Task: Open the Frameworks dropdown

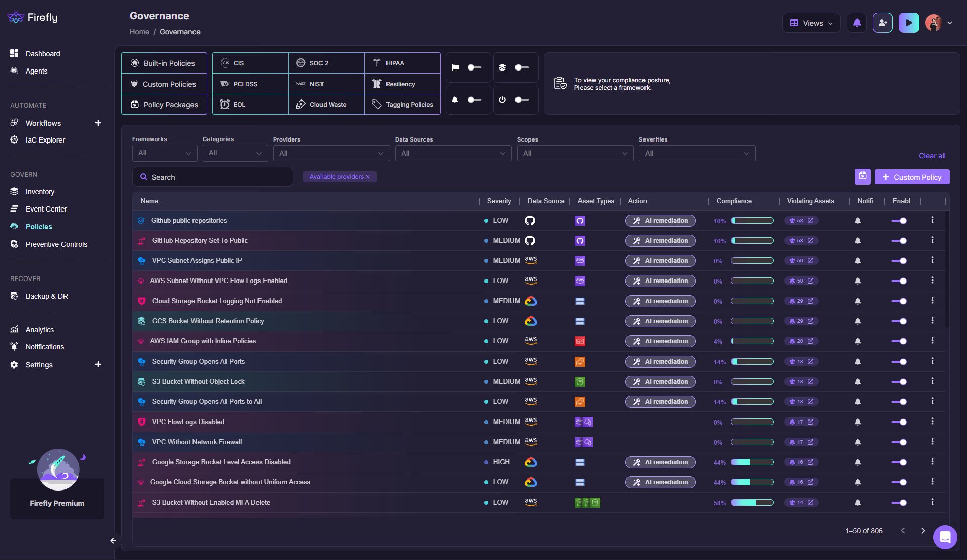Action: [x=164, y=153]
